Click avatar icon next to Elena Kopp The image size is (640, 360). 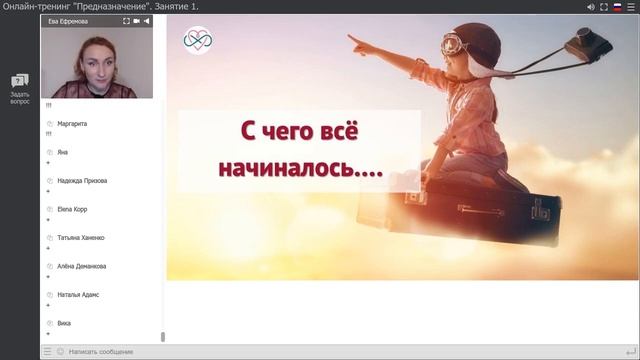pyautogui.click(x=50, y=209)
